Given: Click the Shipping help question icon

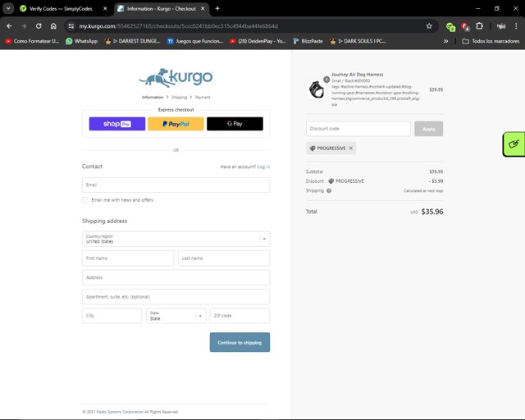Looking at the screenshot, I should [x=329, y=190].
